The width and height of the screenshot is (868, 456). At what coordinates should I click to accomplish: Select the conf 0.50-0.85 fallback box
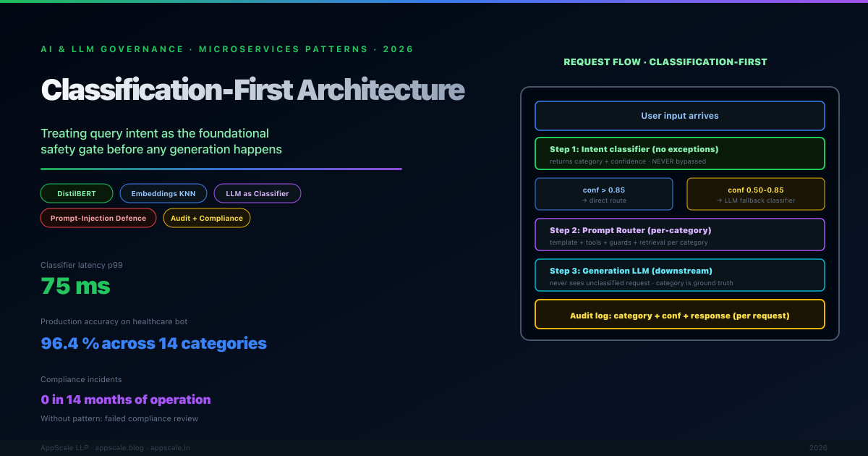[x=755, y=194]
